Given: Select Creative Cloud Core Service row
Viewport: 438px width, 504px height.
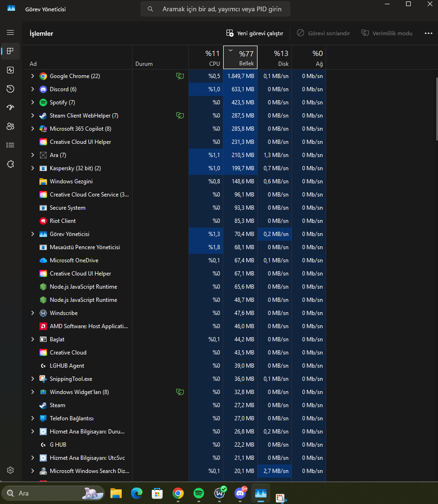Looking at the screenshot, I should click(x=174, y=195).
